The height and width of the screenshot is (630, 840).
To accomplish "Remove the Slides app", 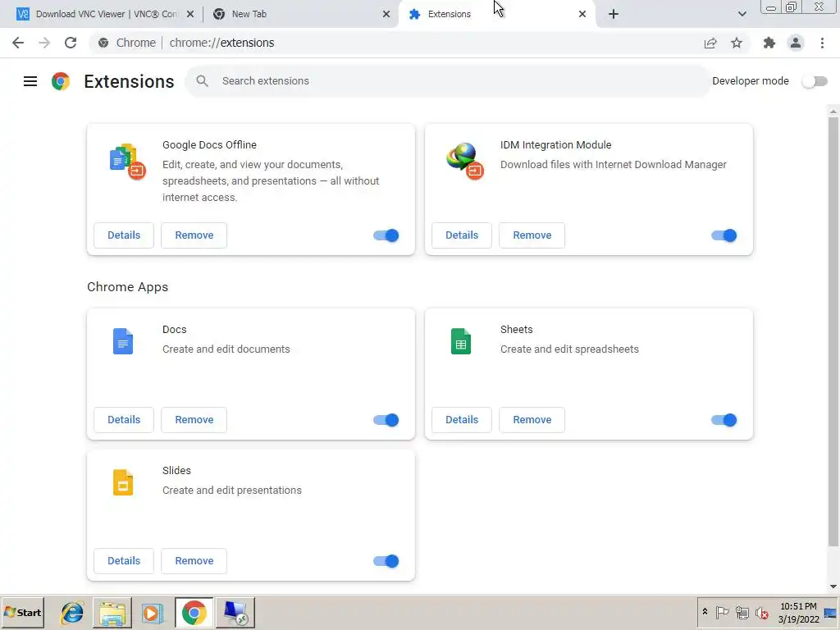I will pos(194,561).
